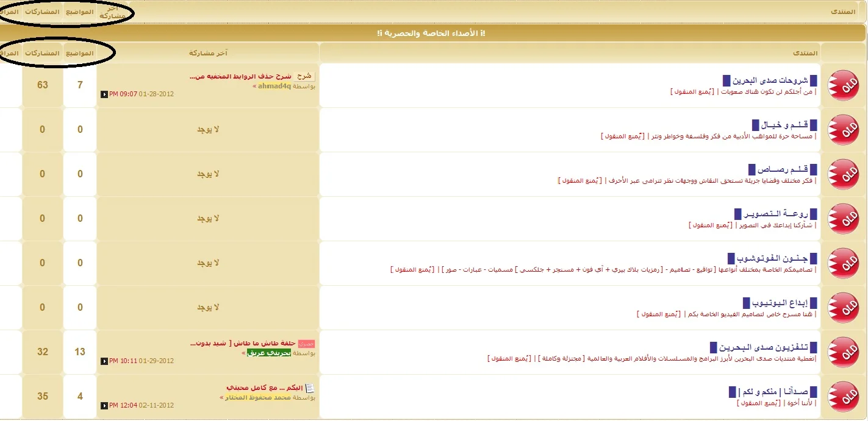Click the document icon beside إليكم مع كامل محبتي
This screenshot has height=421, width=868.
[310, 388]
